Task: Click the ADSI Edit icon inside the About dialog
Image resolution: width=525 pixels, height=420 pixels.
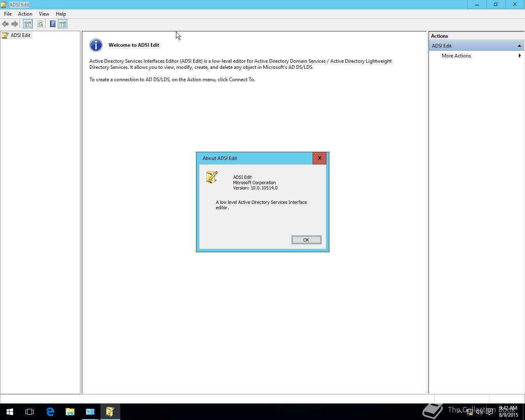Action: 212,177
